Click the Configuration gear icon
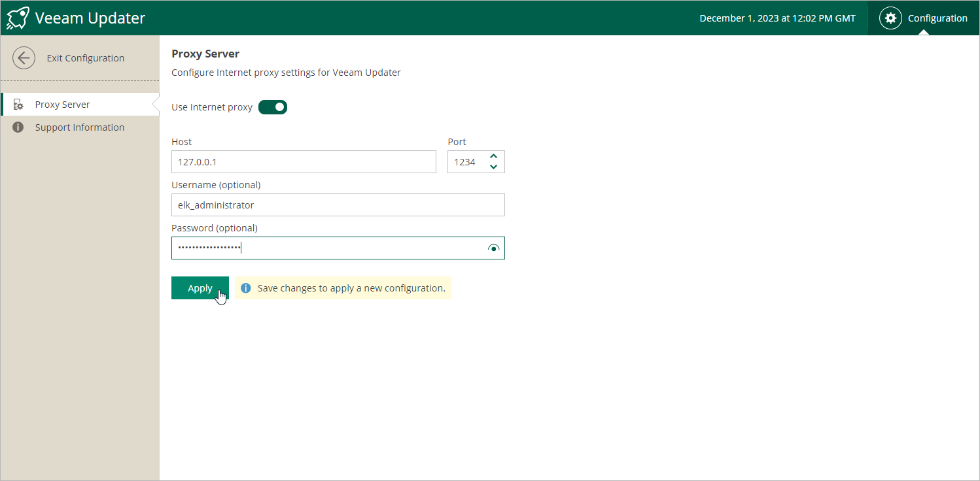 coord(890,18)
